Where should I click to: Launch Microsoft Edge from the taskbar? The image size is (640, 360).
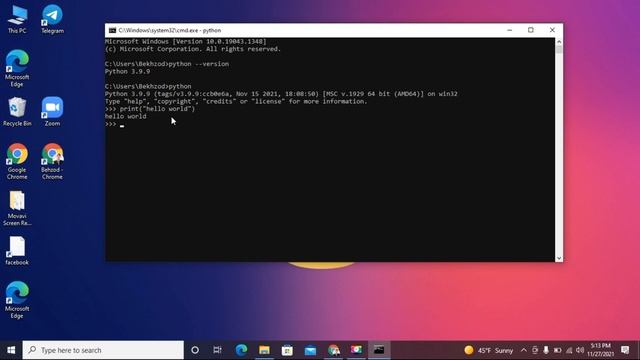[241, 350]
